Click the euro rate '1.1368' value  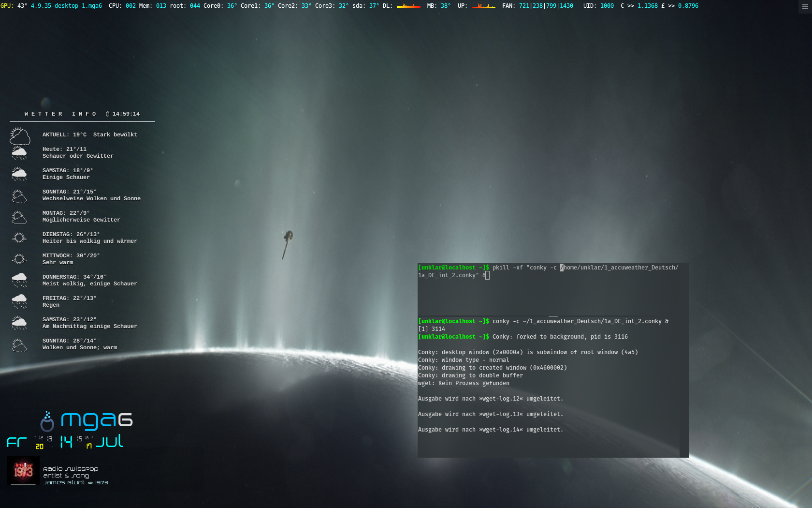tap(648, 6)
